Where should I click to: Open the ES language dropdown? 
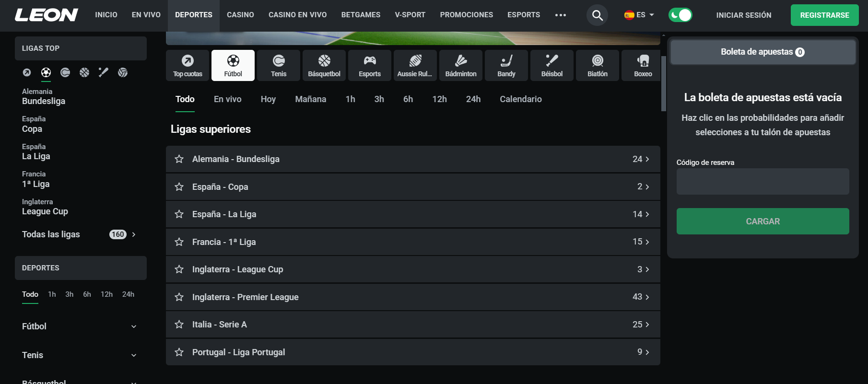(639, 15)
